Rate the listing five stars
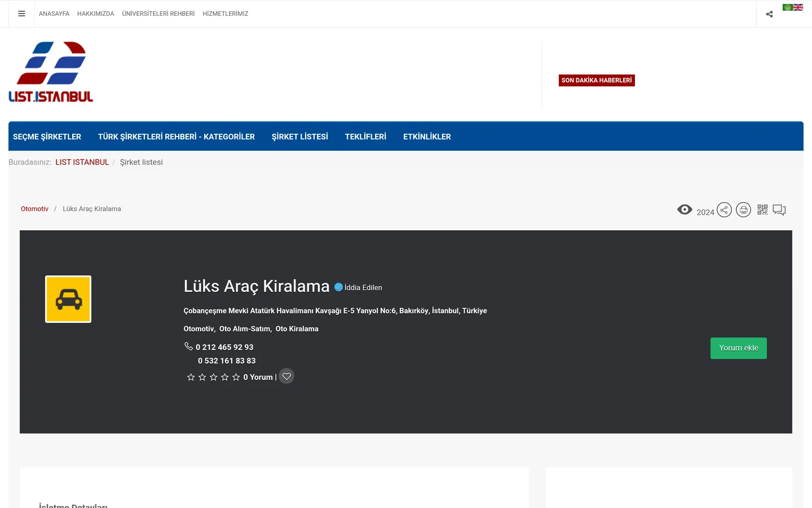Screen dimensions: 812x508 point(236,377)
